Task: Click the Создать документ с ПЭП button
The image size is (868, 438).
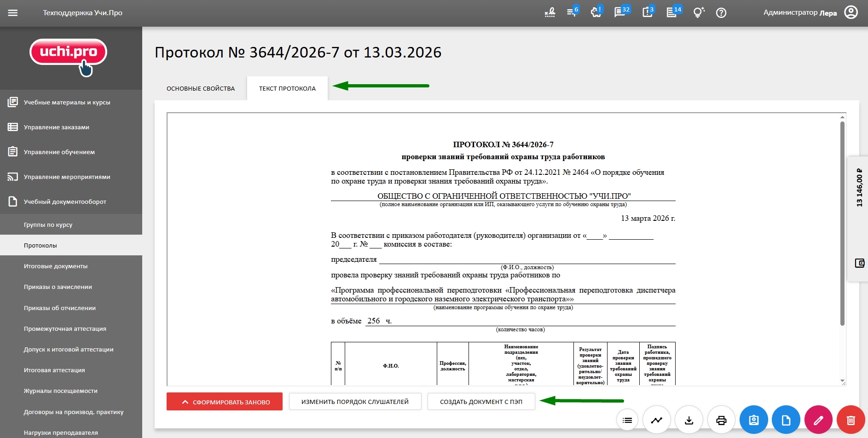Action: (481, 402)
